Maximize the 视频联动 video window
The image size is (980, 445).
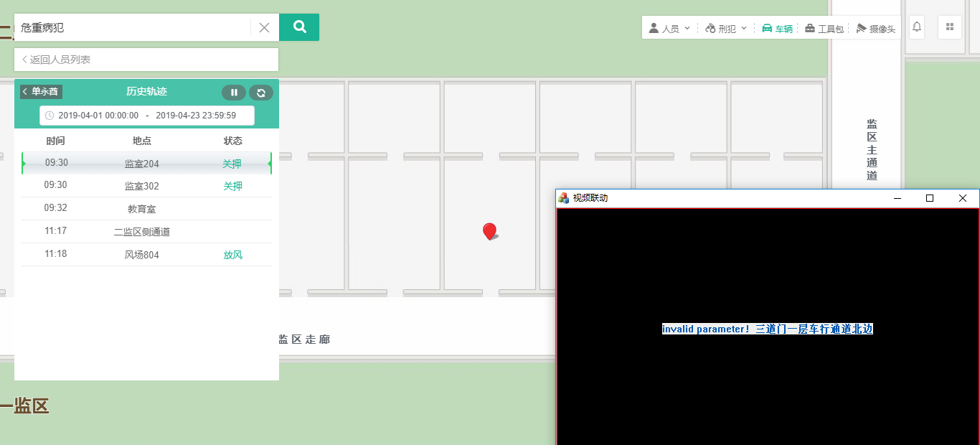(x=930, y=198)
